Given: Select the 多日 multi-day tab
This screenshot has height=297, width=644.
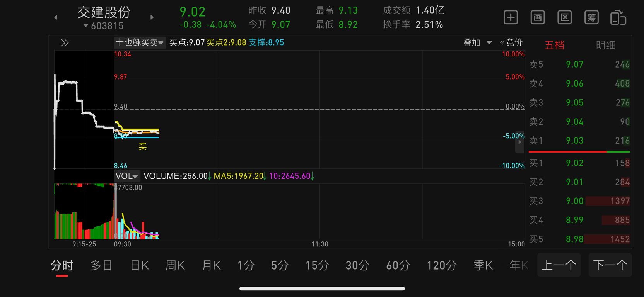Looking at the screenshot, I should tap(101, 266).
